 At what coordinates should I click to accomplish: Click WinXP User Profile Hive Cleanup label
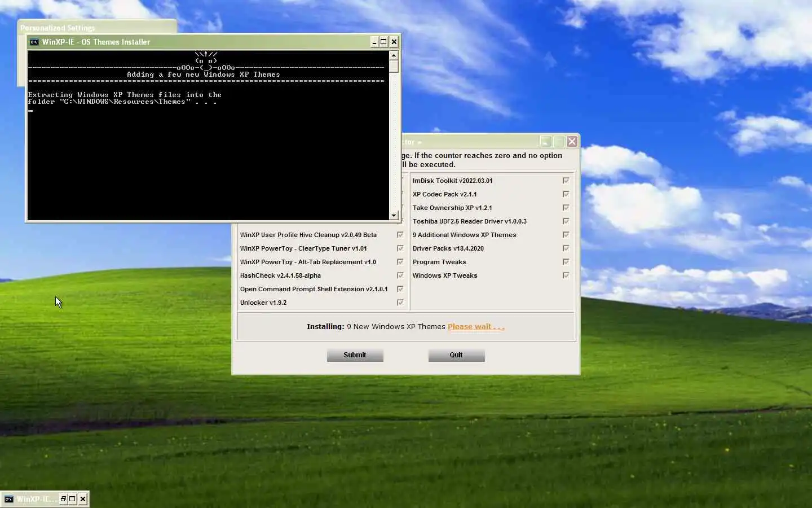click(308, 235)
